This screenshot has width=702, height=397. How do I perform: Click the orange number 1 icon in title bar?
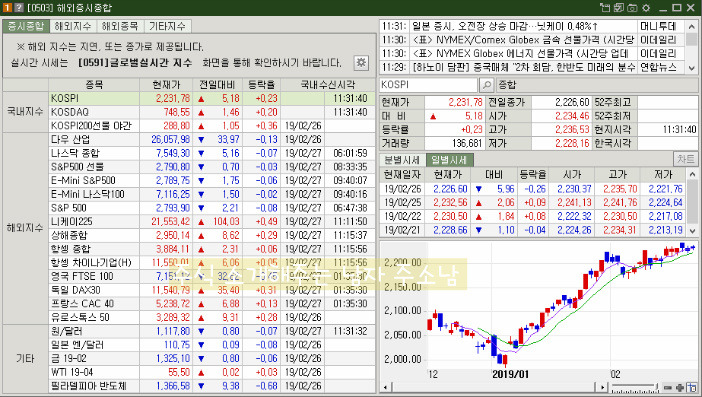(x=7, y=7)
